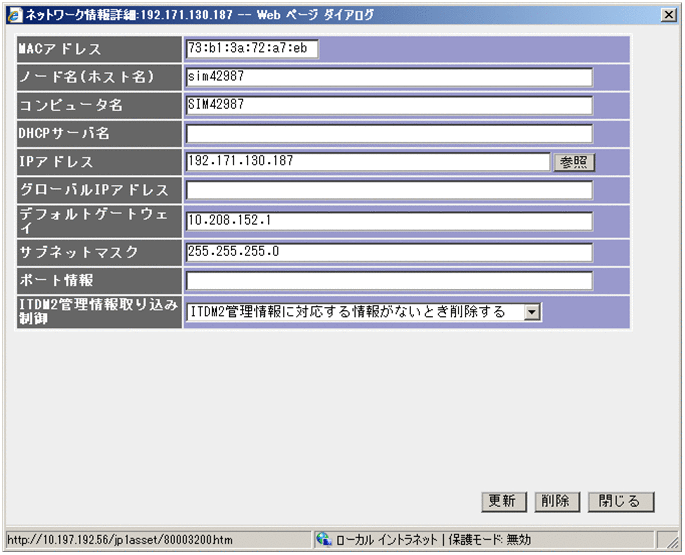The image size is (685, 555).
Task: Focus the MACアドレス input field
Action: (x=252, y=49)
